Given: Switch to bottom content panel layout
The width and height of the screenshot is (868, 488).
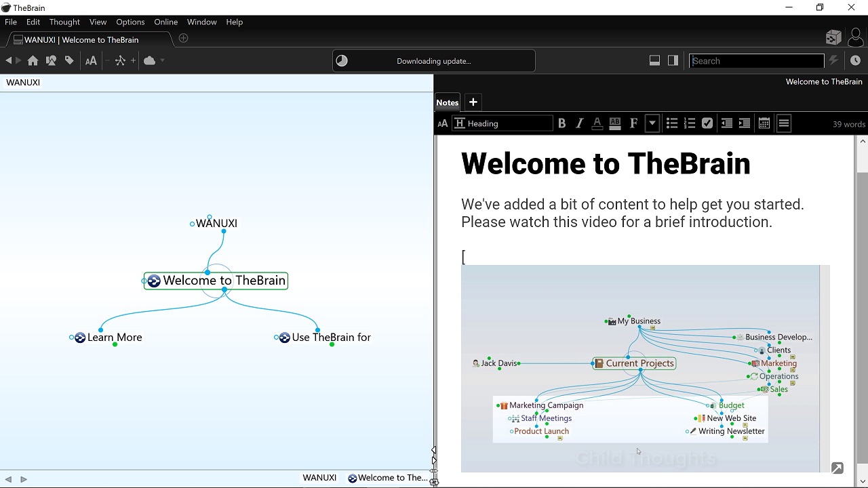Looking at the screenshot, I should tap(654, 61).
